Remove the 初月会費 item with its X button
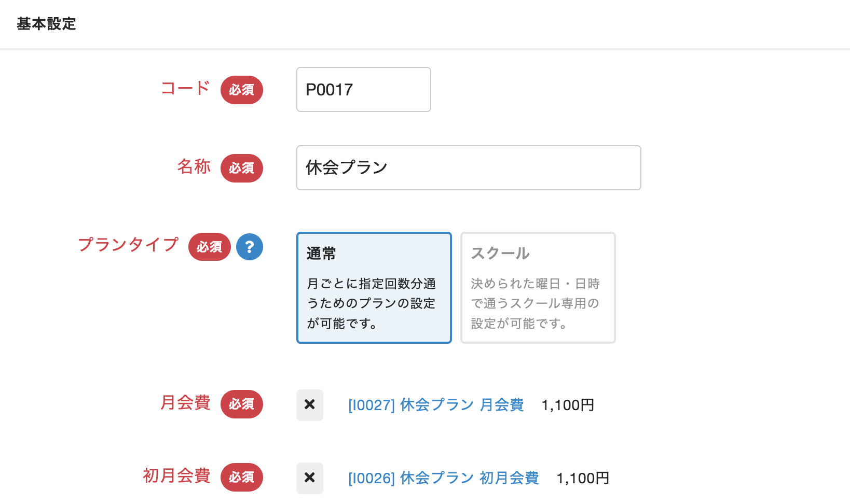This screenshot has width=850, height=504. [310, 478]
